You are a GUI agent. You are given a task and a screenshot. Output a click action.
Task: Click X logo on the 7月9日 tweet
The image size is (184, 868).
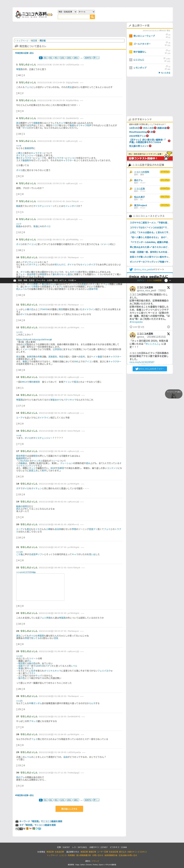[x=168, y=288]
